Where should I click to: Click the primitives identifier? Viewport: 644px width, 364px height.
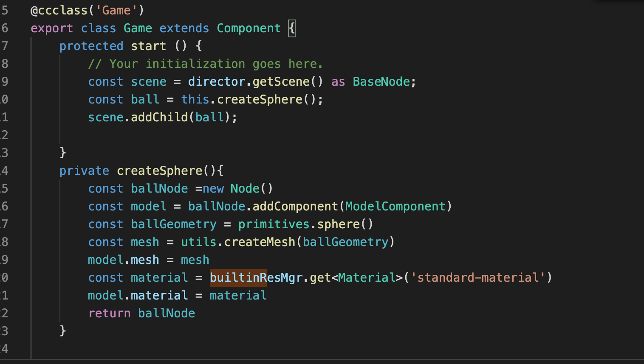[274, 224]
